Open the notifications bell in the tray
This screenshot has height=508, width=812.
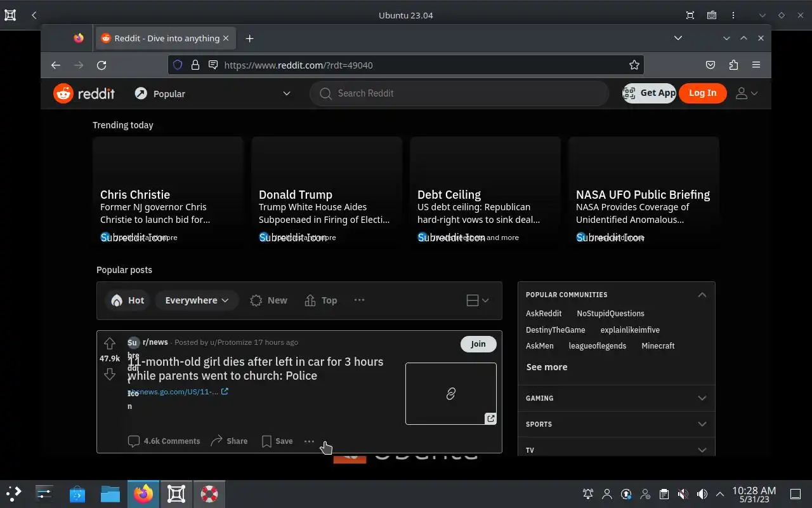click(x=588, y=494)
